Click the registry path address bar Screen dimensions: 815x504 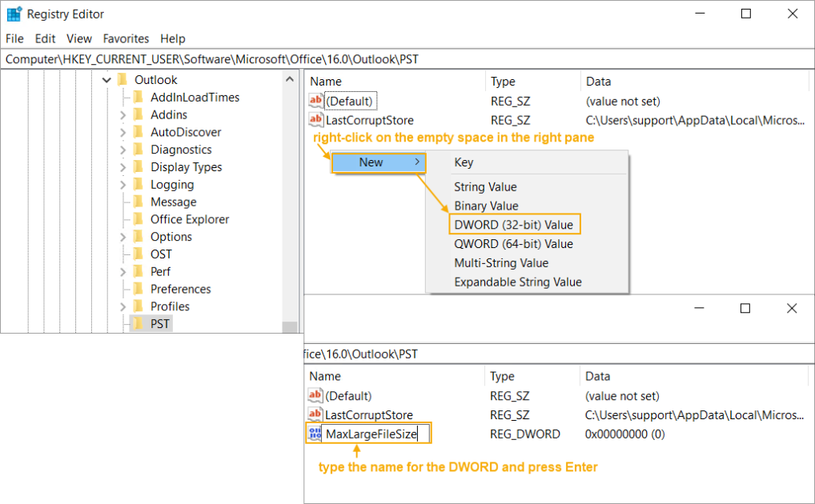[x=407, y=59]
